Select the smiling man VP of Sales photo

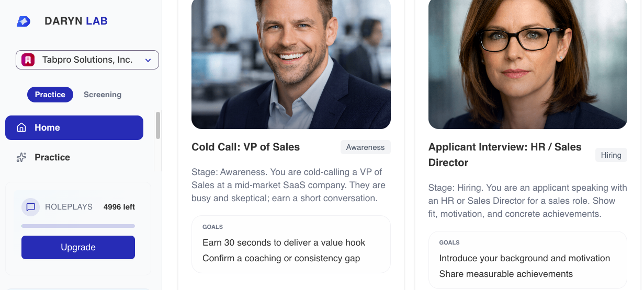tap(291, 63)
